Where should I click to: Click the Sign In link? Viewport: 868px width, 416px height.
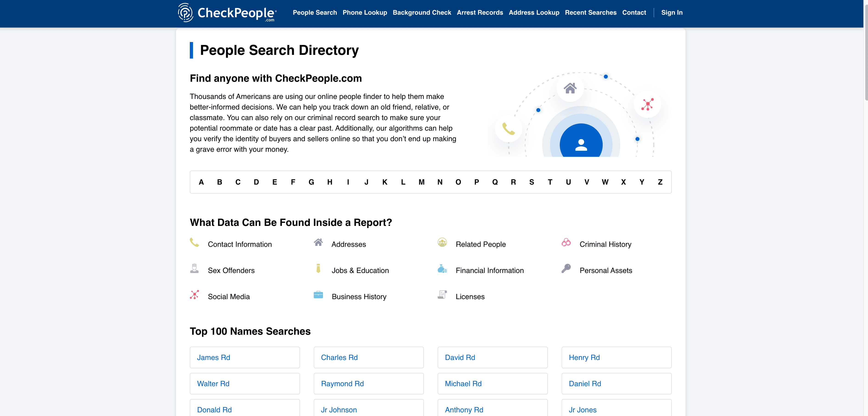[x=672, y=12]
